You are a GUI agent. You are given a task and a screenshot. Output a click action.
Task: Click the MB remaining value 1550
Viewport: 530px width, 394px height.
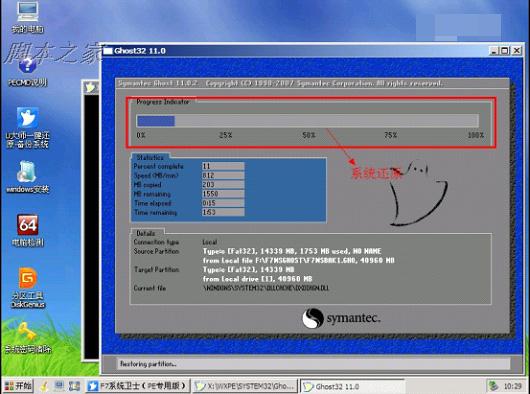[223, 194]
